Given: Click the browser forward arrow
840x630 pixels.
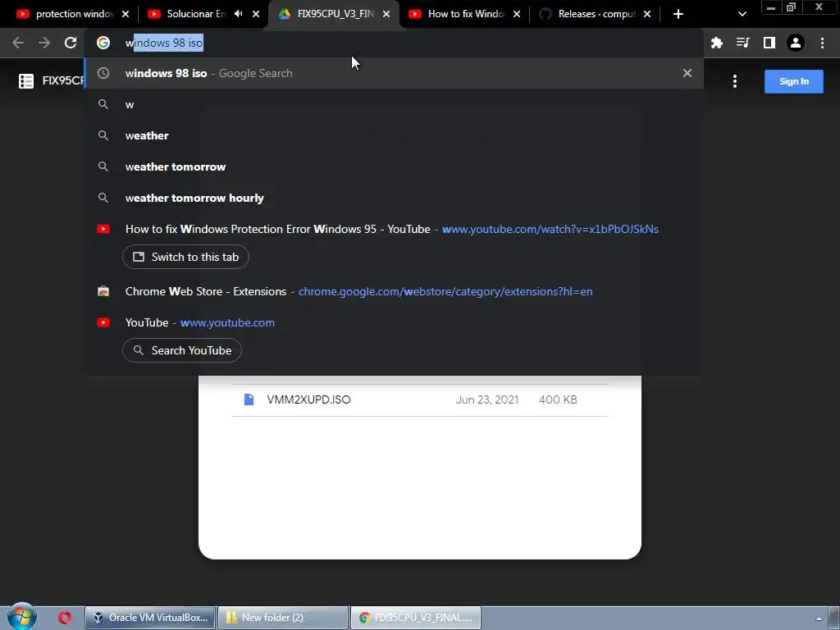Looking at the screenshot, I should pyautogui.click(x=44, y=43).
